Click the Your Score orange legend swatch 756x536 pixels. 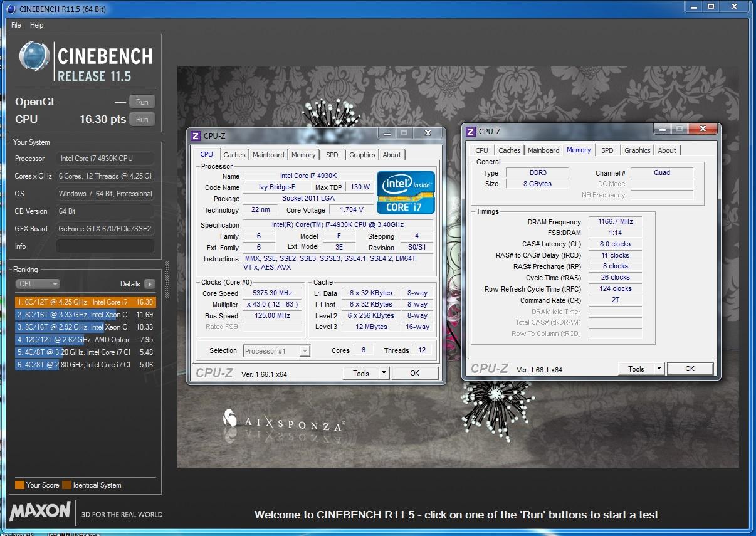click(x=19, y=485)
